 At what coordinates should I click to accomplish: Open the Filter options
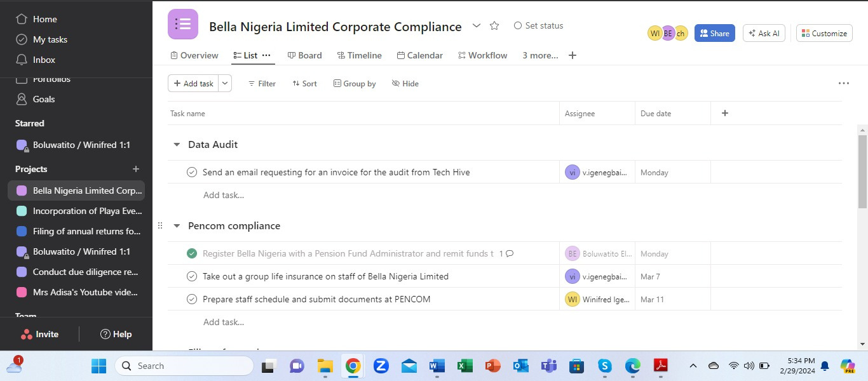click(262, 83)
